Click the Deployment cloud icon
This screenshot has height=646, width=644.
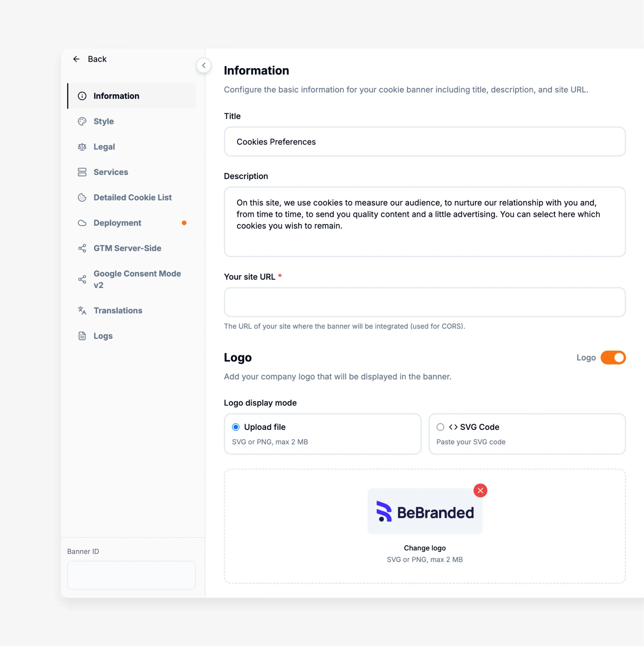[x=82, y=223]
